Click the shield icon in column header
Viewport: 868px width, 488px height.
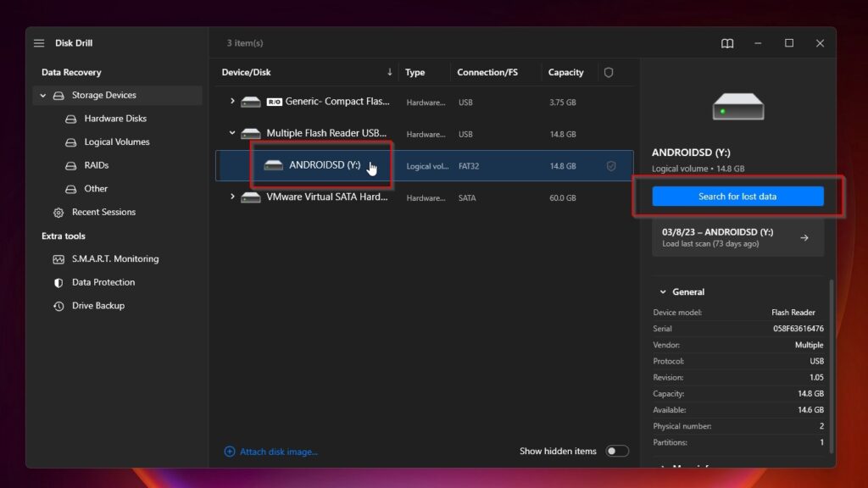point(608,73)
